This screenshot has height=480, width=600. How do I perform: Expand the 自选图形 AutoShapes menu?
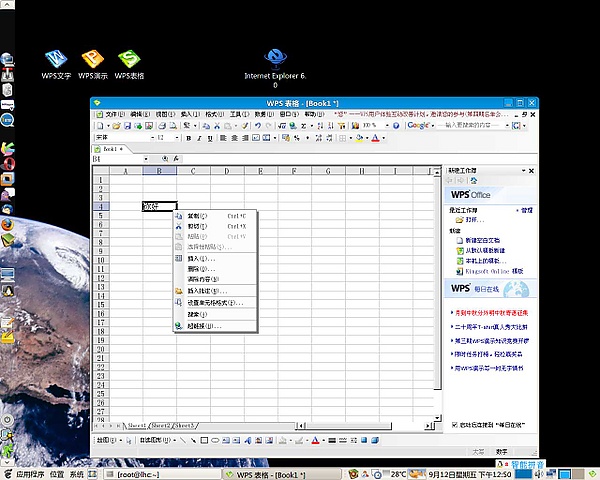point(158,441)
